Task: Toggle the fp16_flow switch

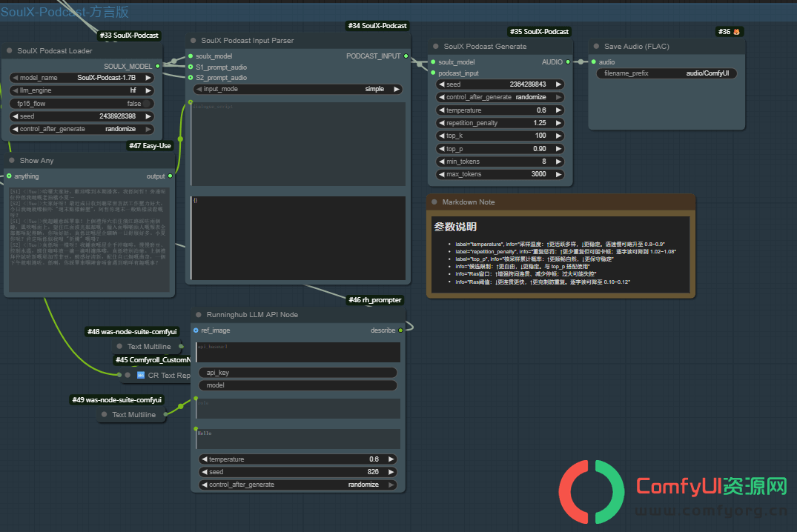Action: [146, 104]
